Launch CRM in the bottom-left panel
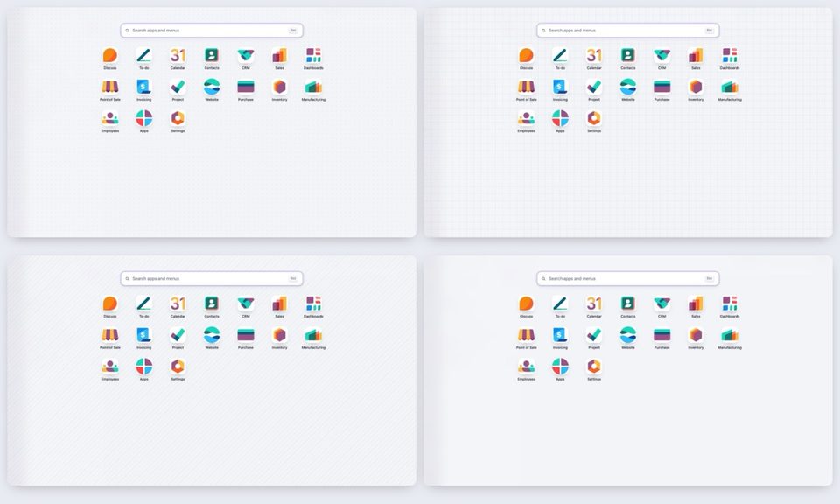Screen dimensions: 840x504 (246, 304)
